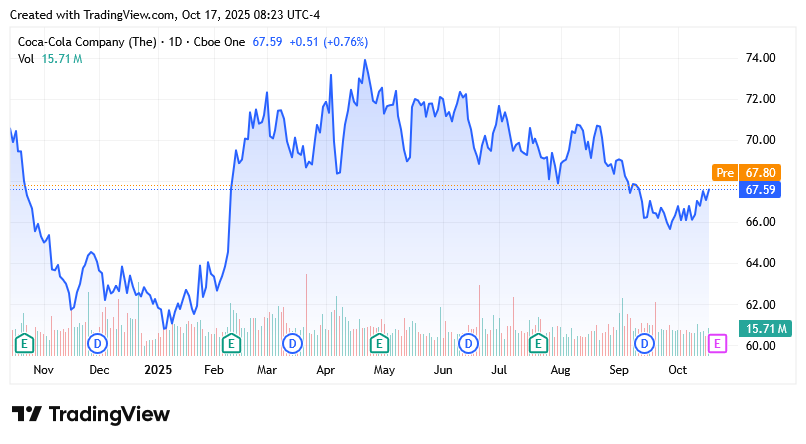Select the dividend marker in mid-March
Image resolution: width=806 pixels, height=444 pixels.
click(x=292, y=343)
